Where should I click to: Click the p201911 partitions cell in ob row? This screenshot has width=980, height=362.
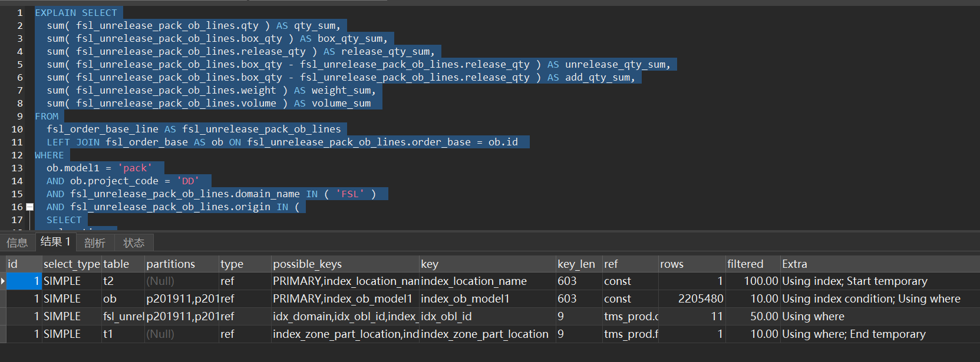[182, 299]
